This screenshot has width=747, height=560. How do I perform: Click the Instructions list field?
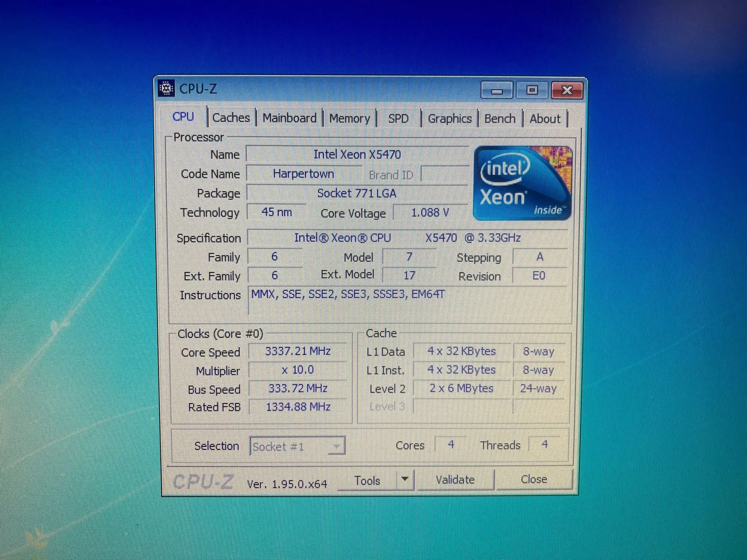tap(407, 301)
